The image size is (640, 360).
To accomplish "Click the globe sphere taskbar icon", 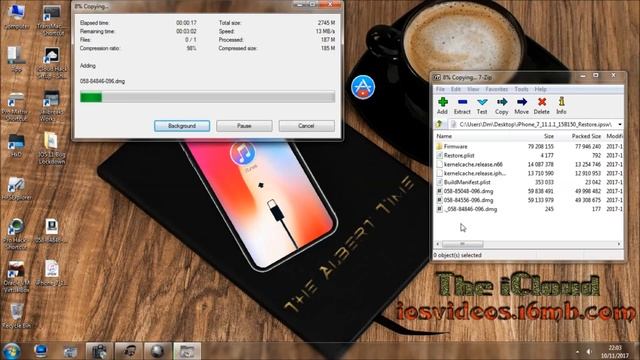I will point(158,351).
